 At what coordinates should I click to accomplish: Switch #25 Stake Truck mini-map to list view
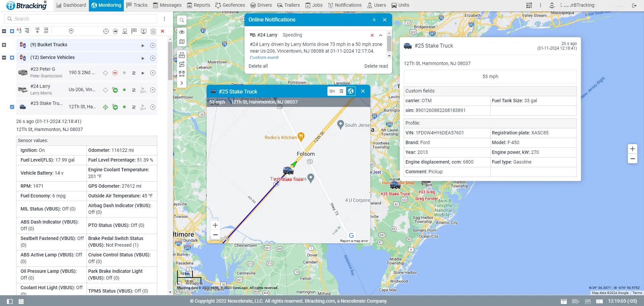coord(341,91)
